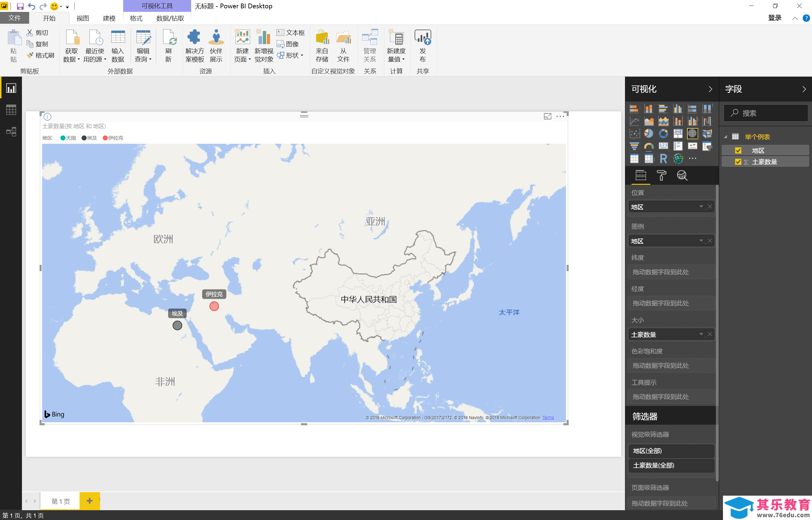Select the clustered column chart visual
The image size is (812, 520).
(678, 109)
